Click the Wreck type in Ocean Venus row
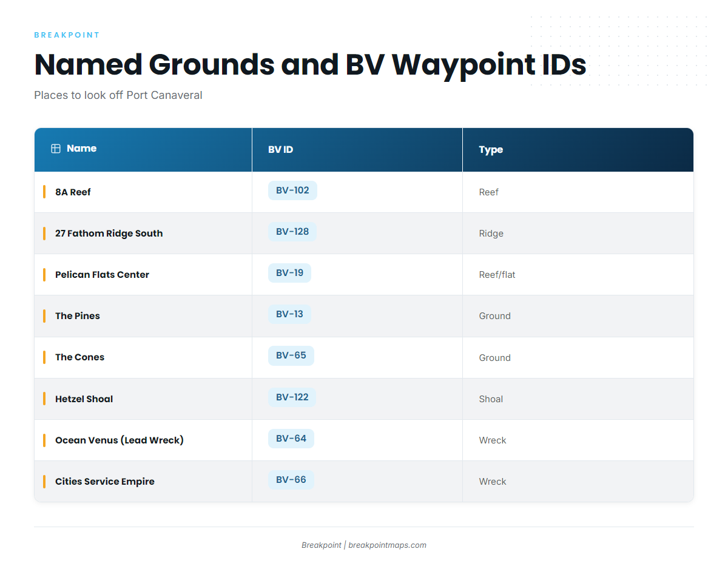 coord(492,440)
